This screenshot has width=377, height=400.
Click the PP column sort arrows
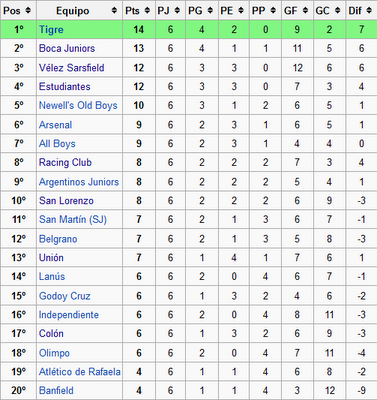(273, 11)
